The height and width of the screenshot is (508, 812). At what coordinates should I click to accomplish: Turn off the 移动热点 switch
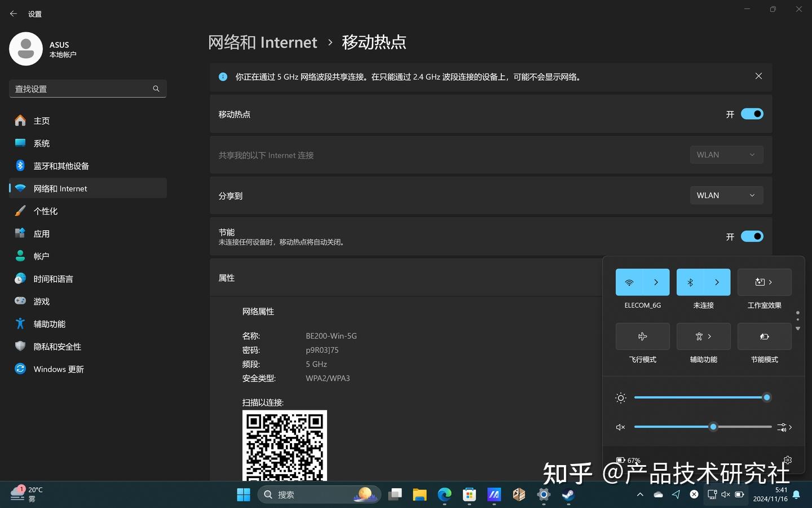coord(752,114)
